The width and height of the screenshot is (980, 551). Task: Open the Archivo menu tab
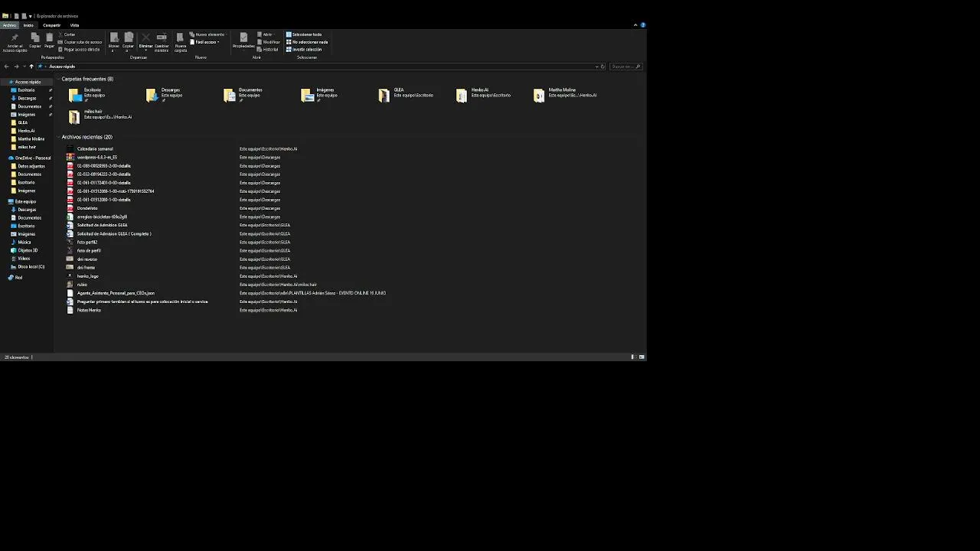pyautogui.click(x=9, y=25)
